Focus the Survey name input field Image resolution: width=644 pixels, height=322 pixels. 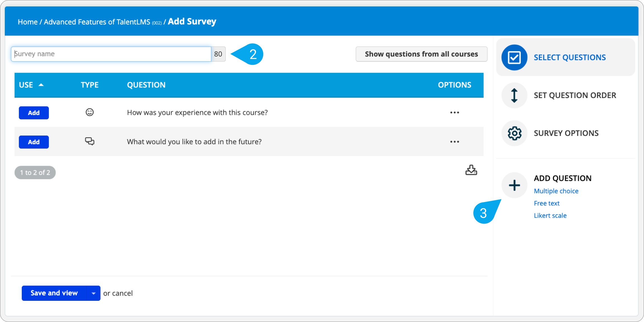tap(111, 54)
